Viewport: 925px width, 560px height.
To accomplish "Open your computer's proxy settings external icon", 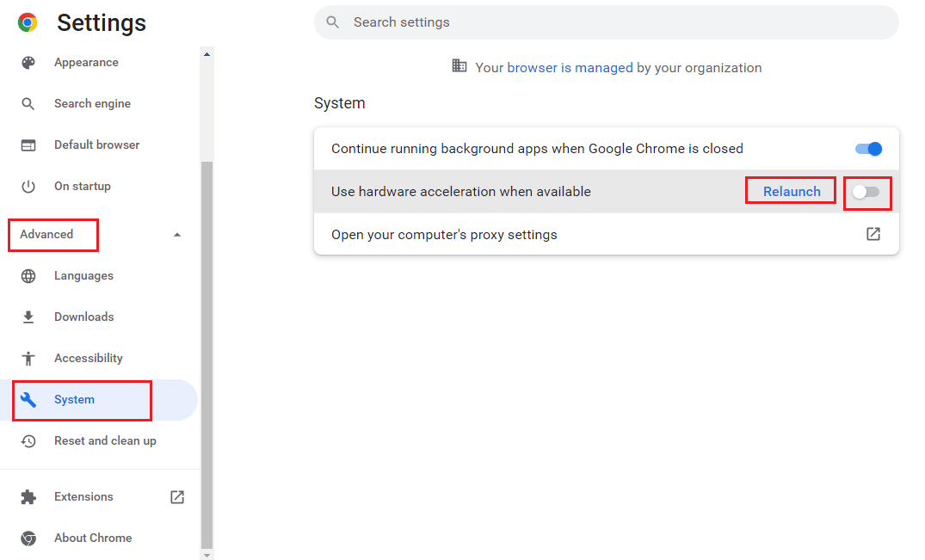I will [873, 235].
